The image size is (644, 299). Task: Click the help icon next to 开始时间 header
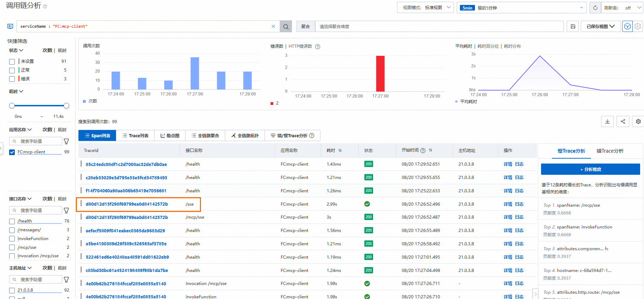(423, 151)
